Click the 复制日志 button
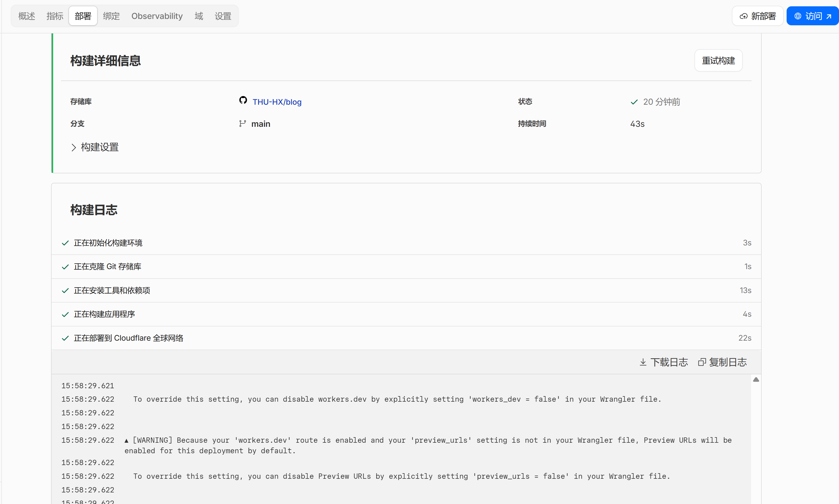This screenshot has width=839, height=504. point(722,362)
